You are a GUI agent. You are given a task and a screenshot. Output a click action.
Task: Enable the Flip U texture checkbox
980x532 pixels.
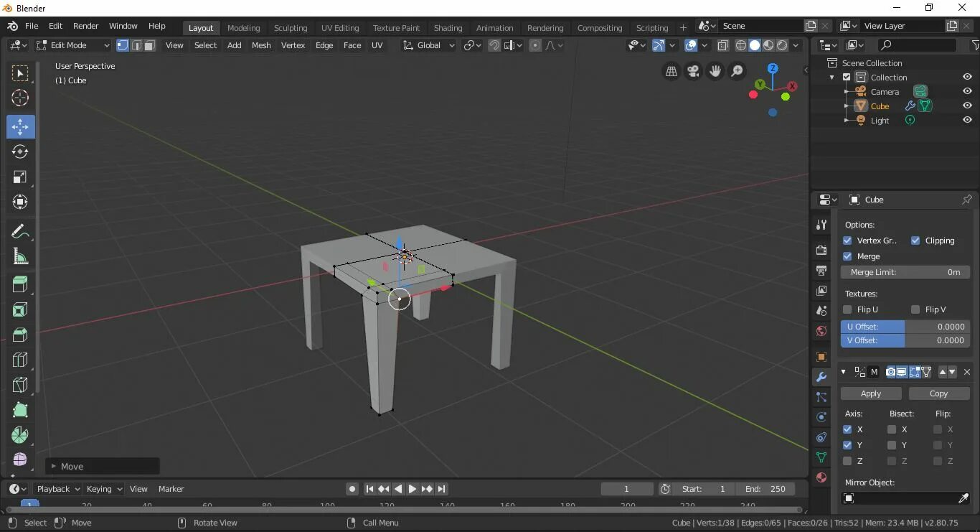pyautogui.click(x=847, y=309)
